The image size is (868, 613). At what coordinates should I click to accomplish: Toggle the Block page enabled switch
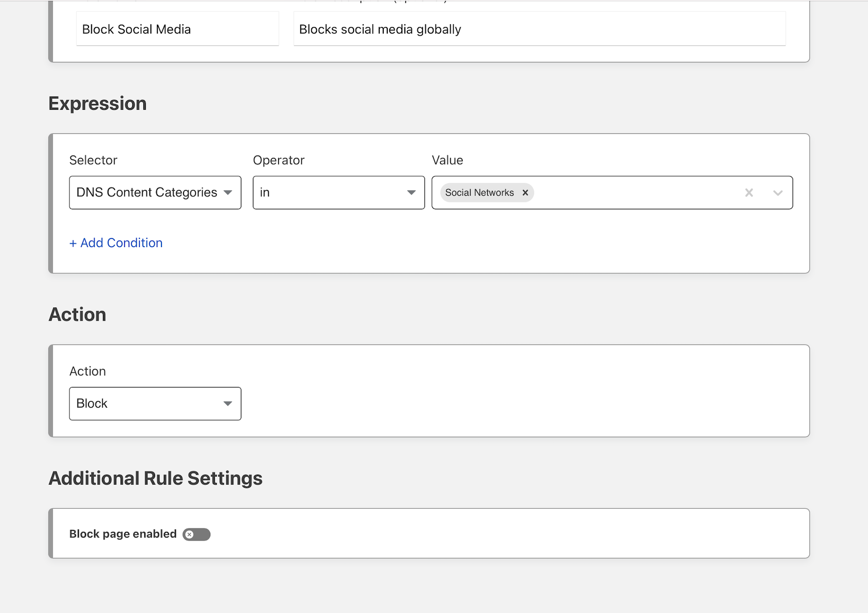197,534
